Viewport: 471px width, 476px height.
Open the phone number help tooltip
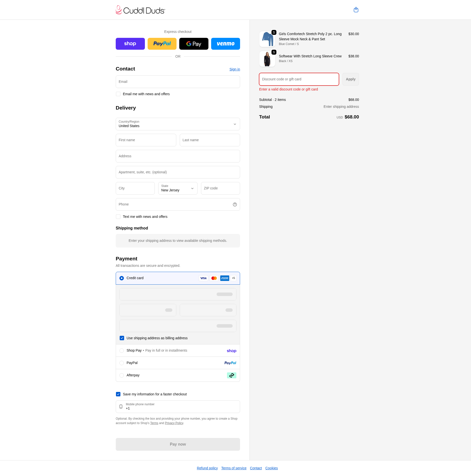coord(235,204)
